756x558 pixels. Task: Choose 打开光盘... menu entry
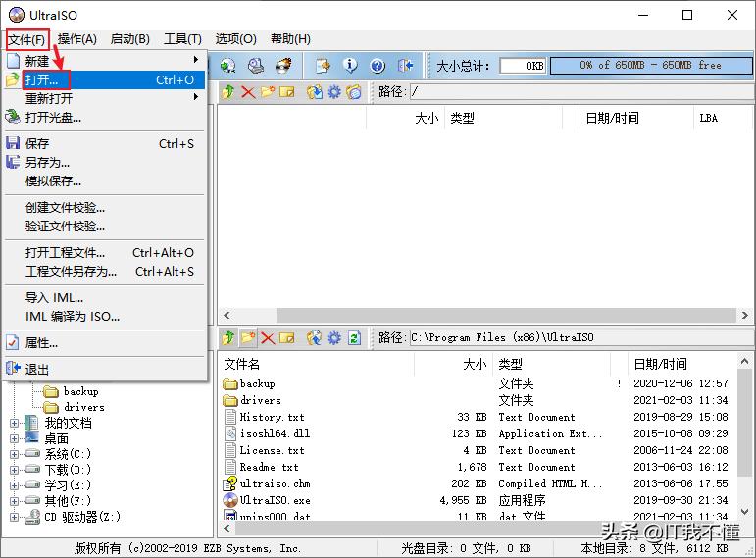[105, 118]
